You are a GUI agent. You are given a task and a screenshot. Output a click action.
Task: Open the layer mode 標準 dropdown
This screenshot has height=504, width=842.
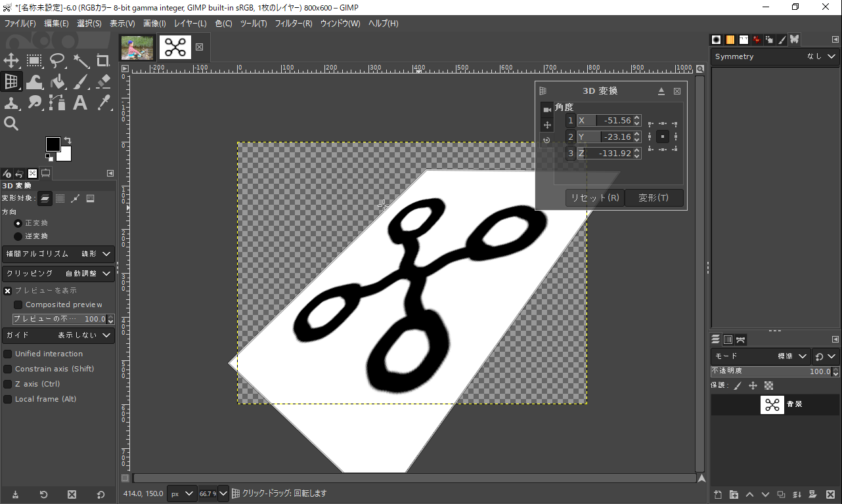791,356
